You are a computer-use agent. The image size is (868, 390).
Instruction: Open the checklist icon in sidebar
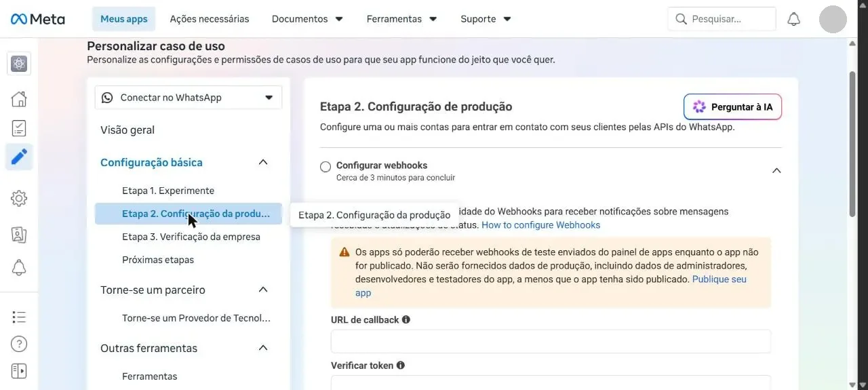click(19, 128)
